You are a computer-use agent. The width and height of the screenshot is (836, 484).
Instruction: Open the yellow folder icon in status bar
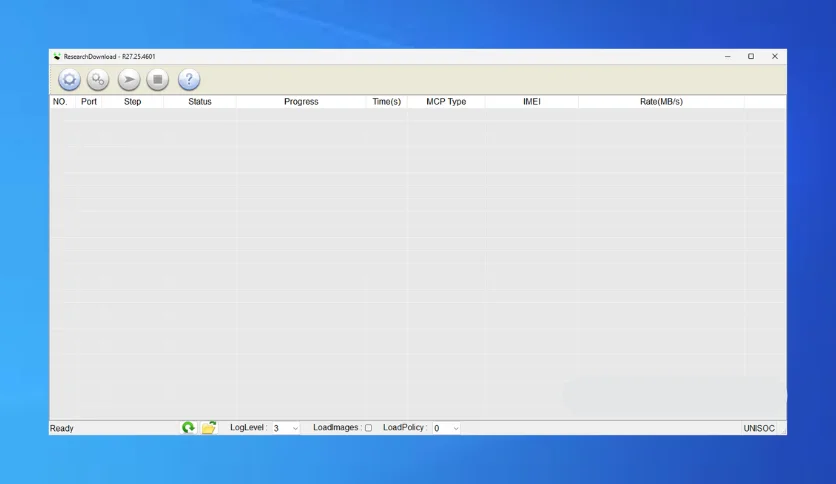pyautogui.click(x=208, y=427)
